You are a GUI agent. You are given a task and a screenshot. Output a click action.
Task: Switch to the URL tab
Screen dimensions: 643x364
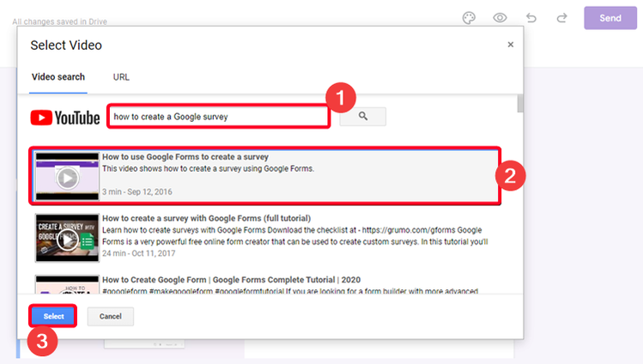click(x=121, y=77)
